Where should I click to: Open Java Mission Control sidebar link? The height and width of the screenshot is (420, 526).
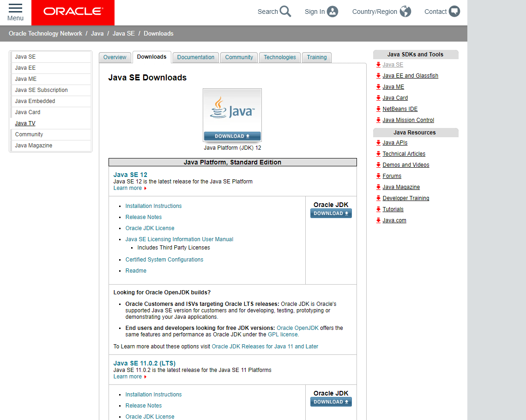408,120
